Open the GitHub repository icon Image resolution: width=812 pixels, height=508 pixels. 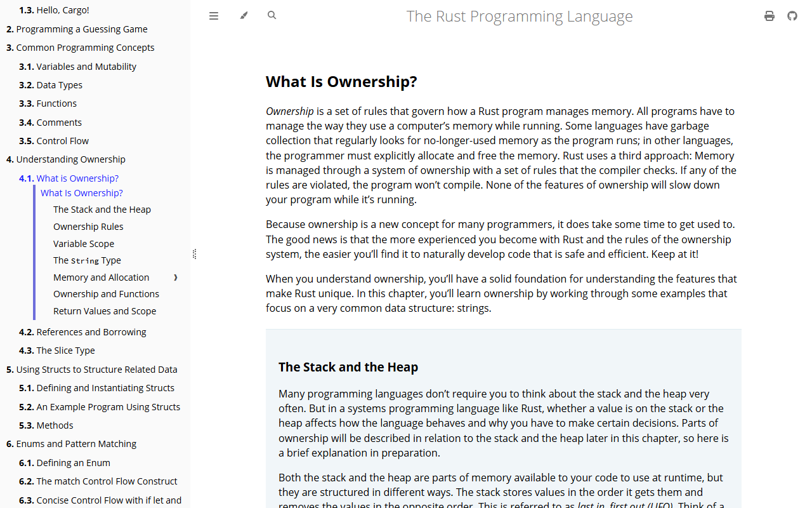point(792,16)
